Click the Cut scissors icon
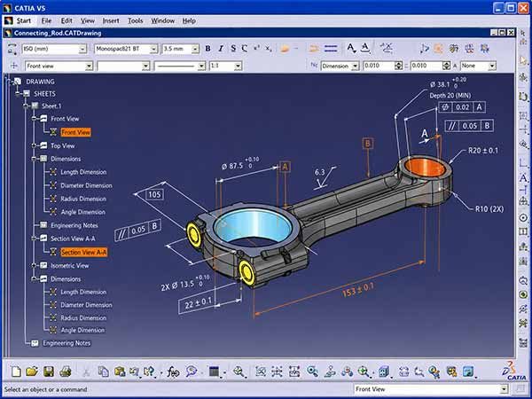This screenshot has width=532, height=399. 86,372
